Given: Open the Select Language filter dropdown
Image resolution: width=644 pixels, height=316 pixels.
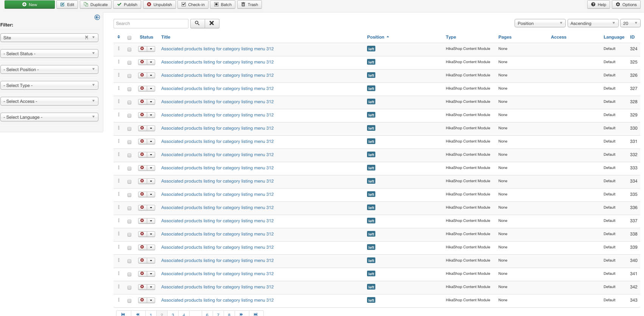Looking at the screenshot, I should pos(49,117).
